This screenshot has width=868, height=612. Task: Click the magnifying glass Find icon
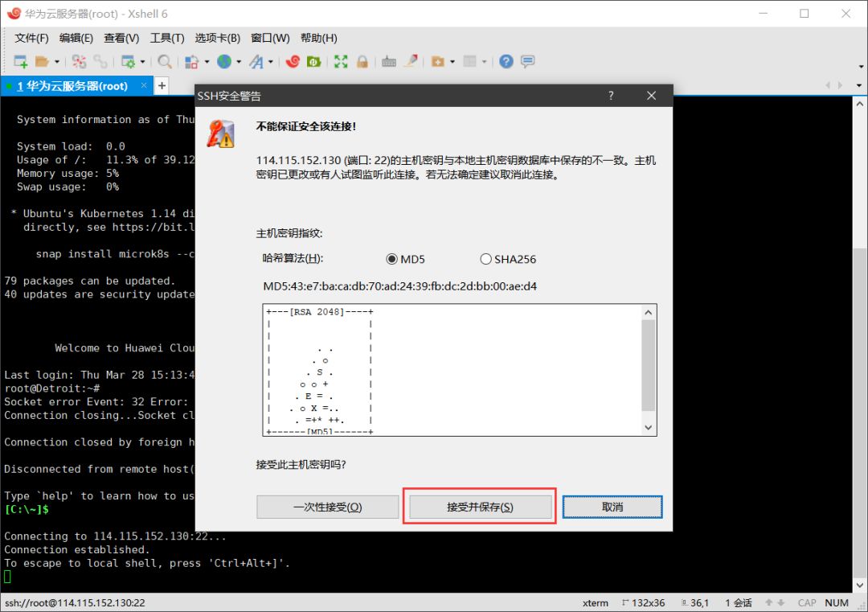tap(165, 61)
